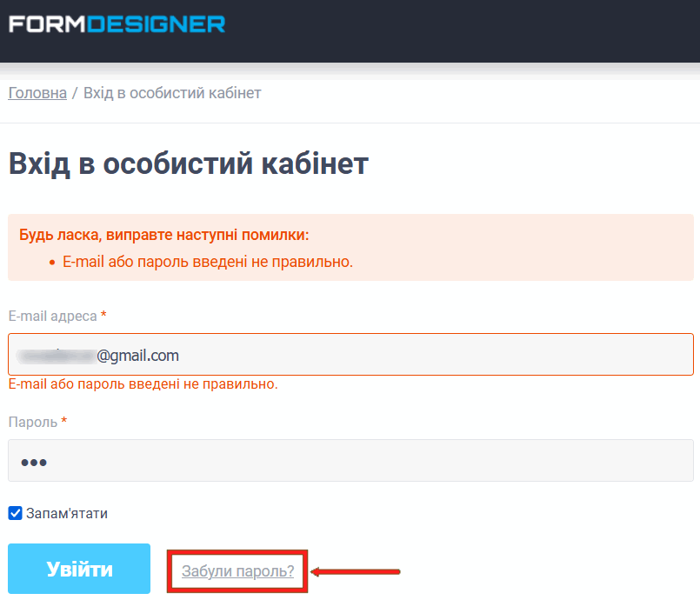
Task: Click the Пароль input field
Action: 348,461
